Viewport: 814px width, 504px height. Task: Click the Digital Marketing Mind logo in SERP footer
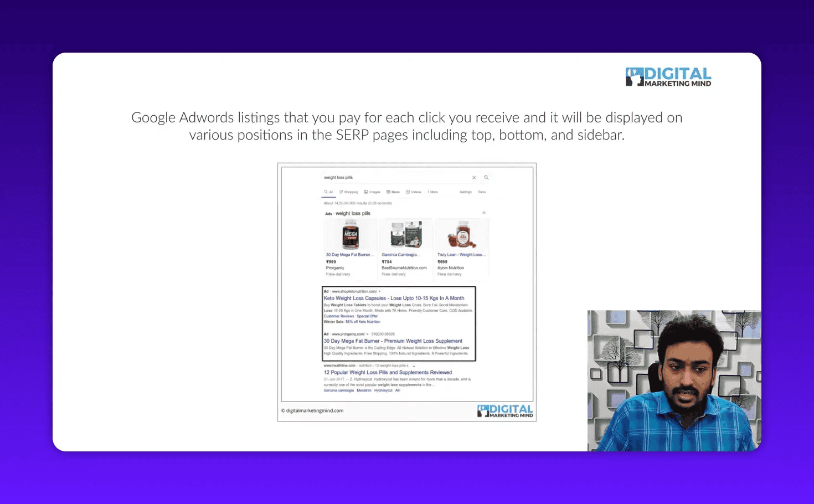click(x=505, y=412)
